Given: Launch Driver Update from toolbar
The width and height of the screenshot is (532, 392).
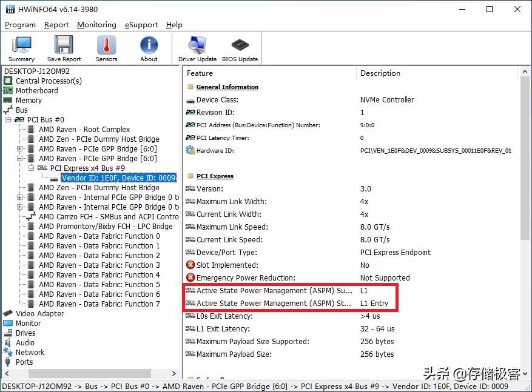Looking at the screenshot, I should point(197,48).
